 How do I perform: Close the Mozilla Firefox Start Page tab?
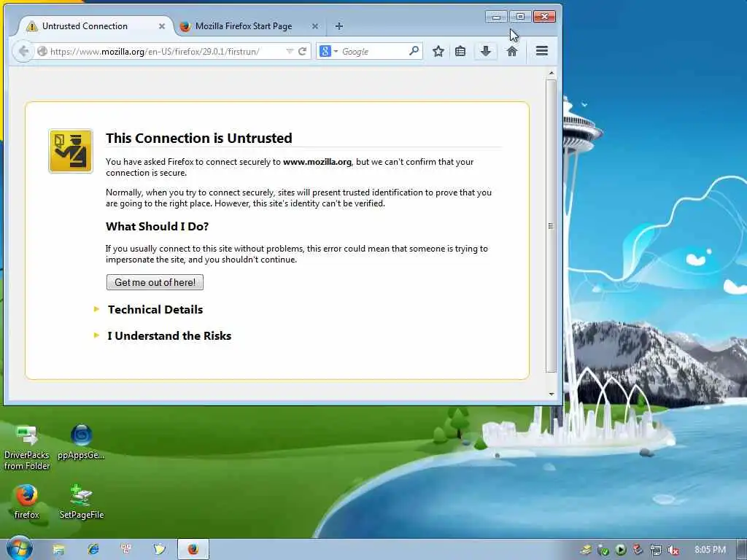tap(315, 26)
